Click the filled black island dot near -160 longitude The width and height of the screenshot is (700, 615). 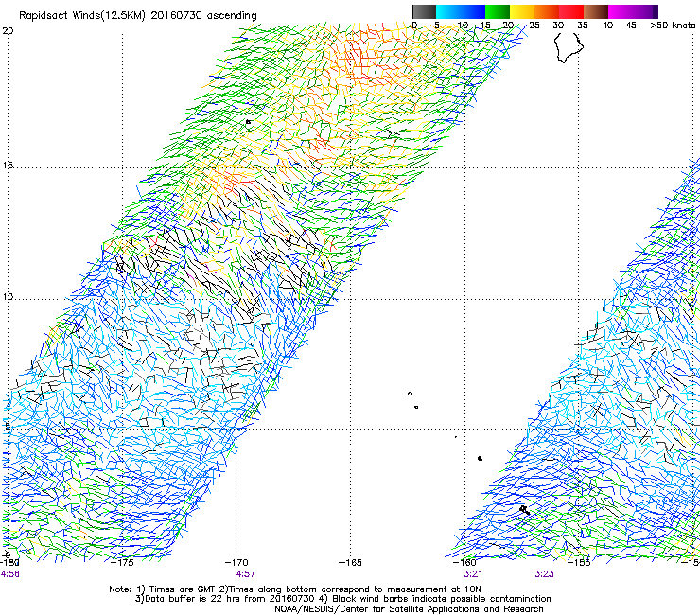point(480,458)
